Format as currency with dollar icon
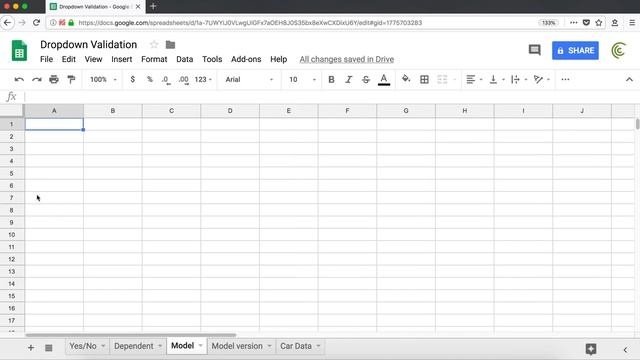This screenshot has width=640, height=360. [133, 80]
